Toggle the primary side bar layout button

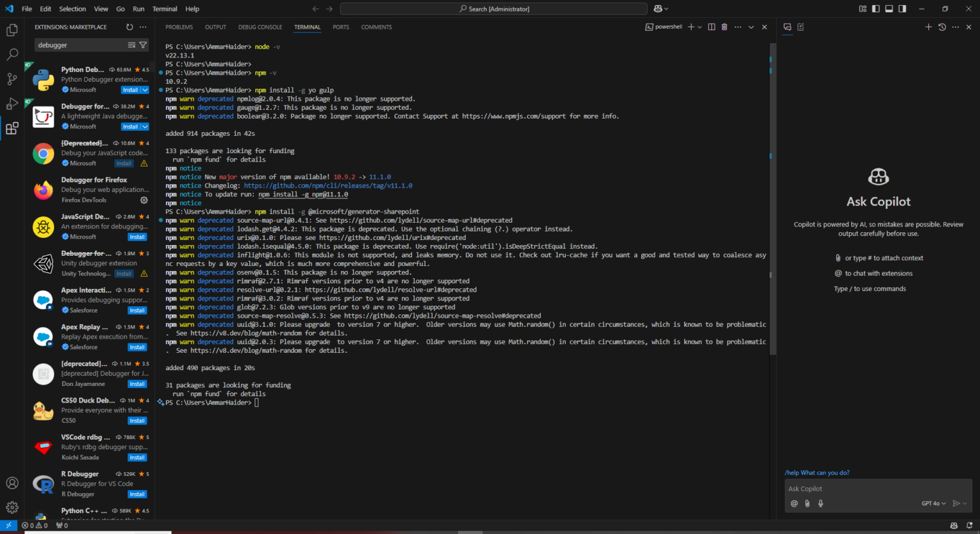tap(876, 9)
